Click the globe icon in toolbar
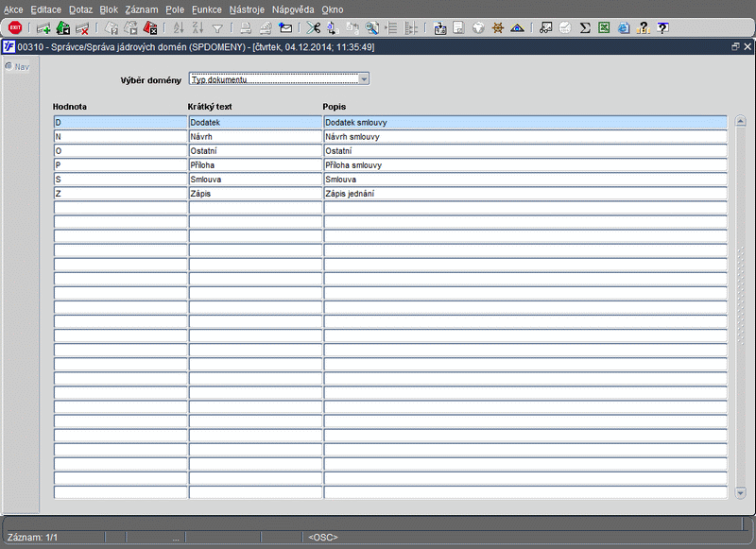The width and height of the screenshot is (756, 549). (x=478, y=28)
